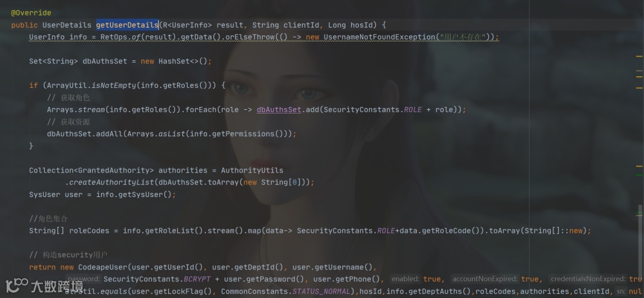Click the addAll method call
The image size is (644, 298).
pyautogui.click(x=109, y=134)
